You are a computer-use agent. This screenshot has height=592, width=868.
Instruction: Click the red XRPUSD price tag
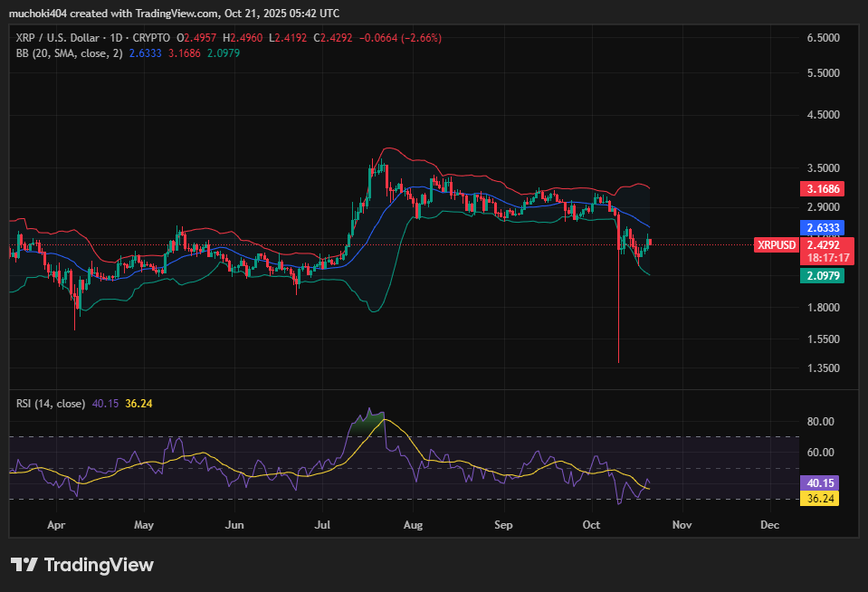(x=776, y=244)
